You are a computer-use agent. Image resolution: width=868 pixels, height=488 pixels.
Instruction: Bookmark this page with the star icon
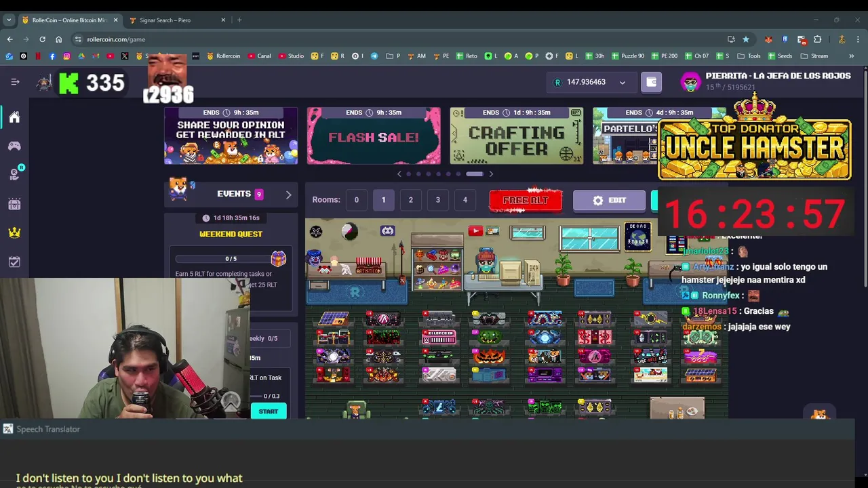pyautogui.click(x=746, y=39)
